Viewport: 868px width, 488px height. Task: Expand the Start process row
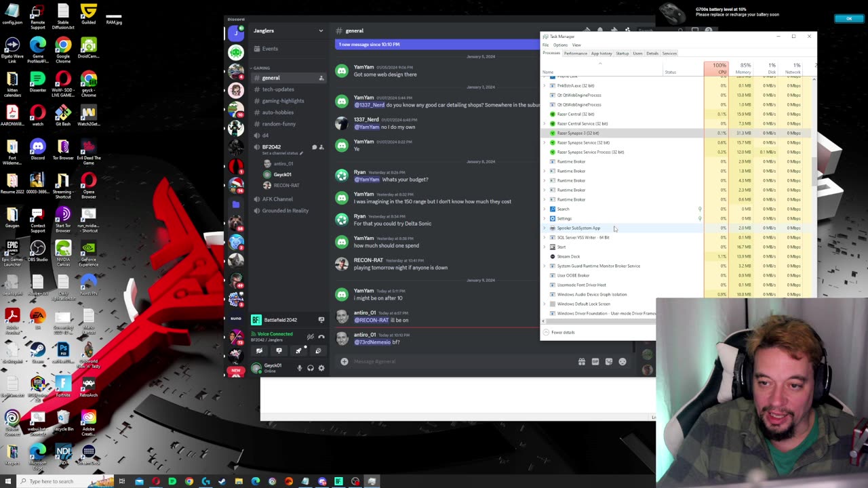(545, 247)
